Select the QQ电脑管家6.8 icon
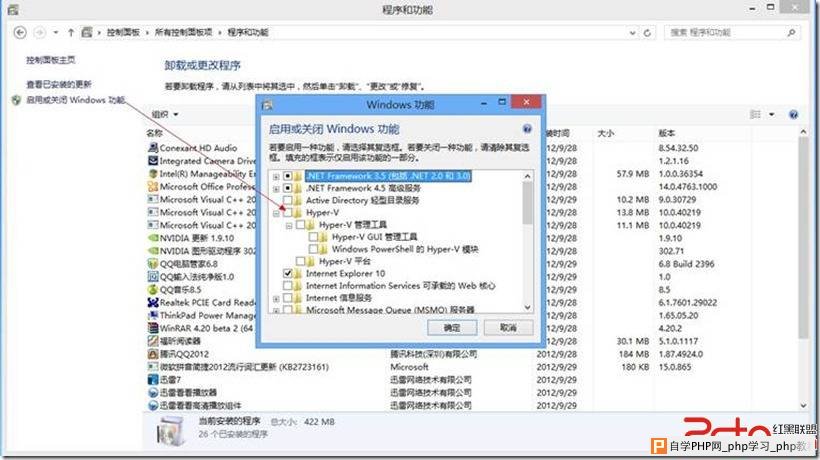Viewport: 820px width, 460px height. [153, 263]
